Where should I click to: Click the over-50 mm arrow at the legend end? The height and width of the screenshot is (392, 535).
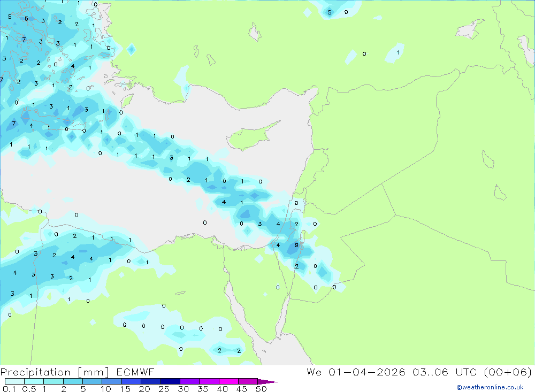(267, 382)
